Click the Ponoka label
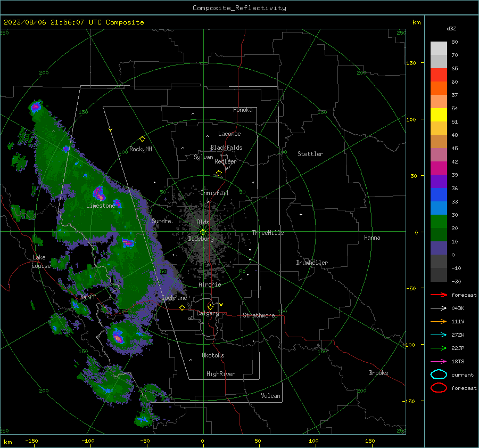Viewport: 479px width, 448px height. click(x=243, y=110)
